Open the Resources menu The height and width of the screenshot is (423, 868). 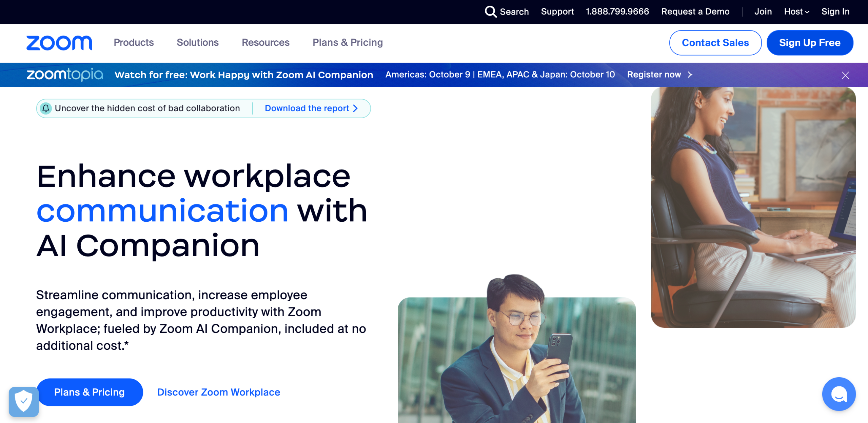point(265,43)
